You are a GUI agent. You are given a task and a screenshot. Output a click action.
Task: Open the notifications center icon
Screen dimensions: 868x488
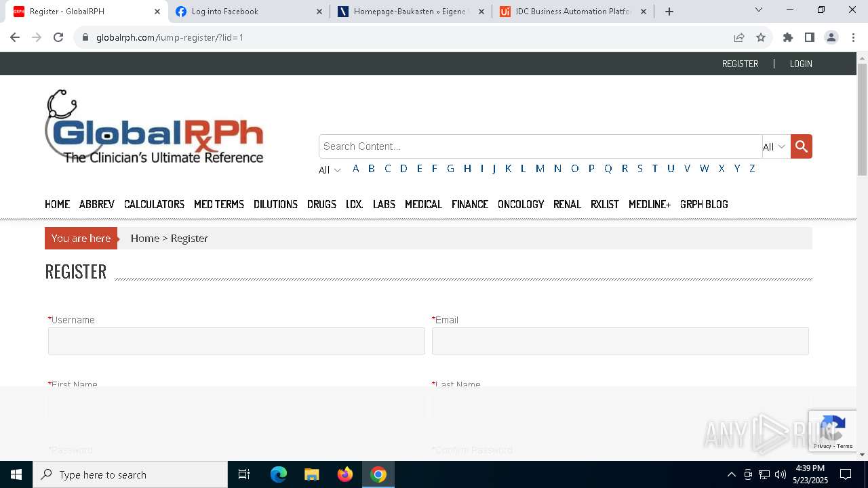(846, 474)
